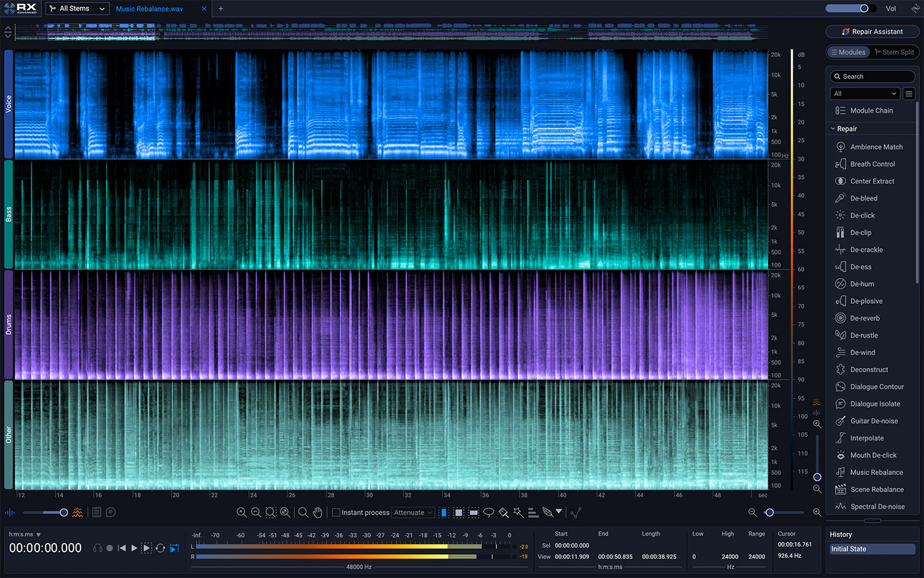Open the All module filter dropdown
Image resolution: width=924 pixels, height=578 pixels.
[x=865, y=94]
